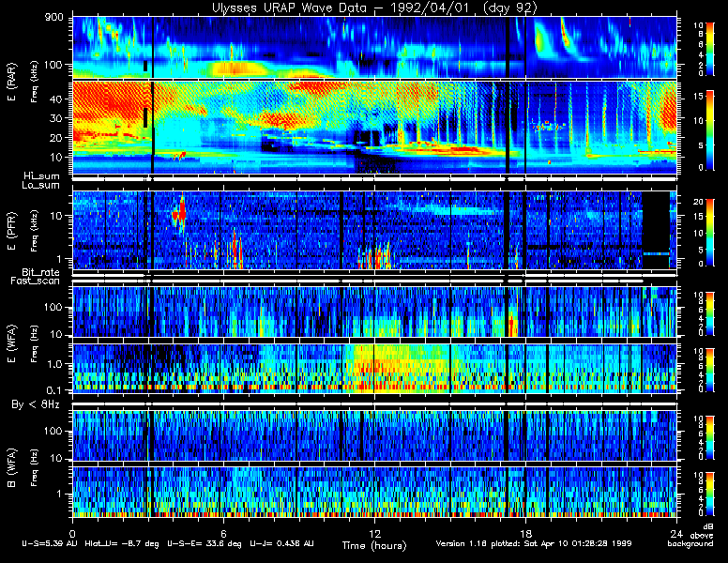
Task: Click the '20' kHz tick label
Action: click(x=55, y=138)
